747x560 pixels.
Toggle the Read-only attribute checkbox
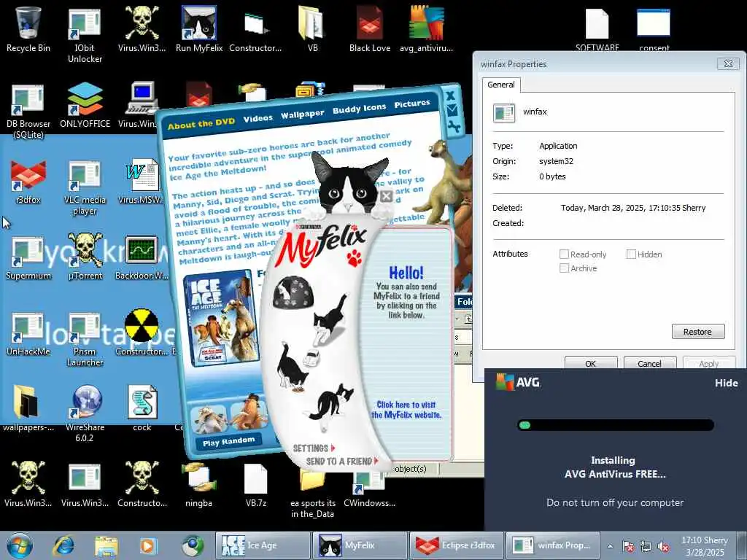[564, 254]
